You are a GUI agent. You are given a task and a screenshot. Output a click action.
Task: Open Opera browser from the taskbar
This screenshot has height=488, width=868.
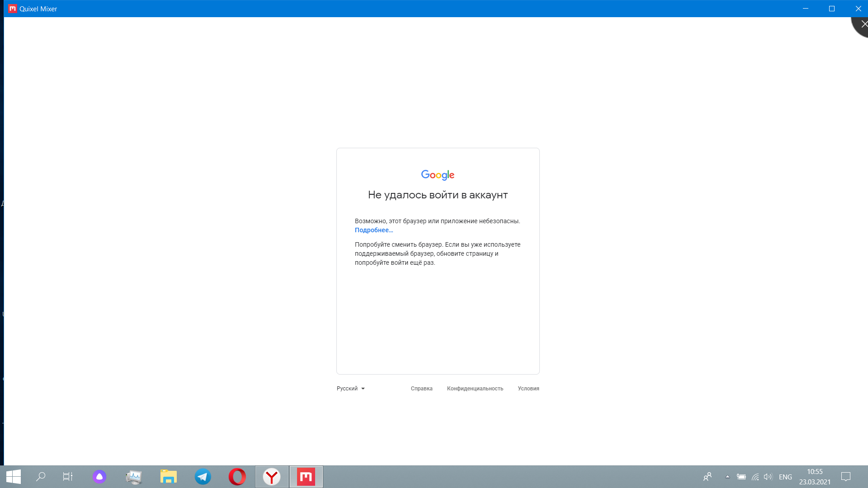(237, 477)
